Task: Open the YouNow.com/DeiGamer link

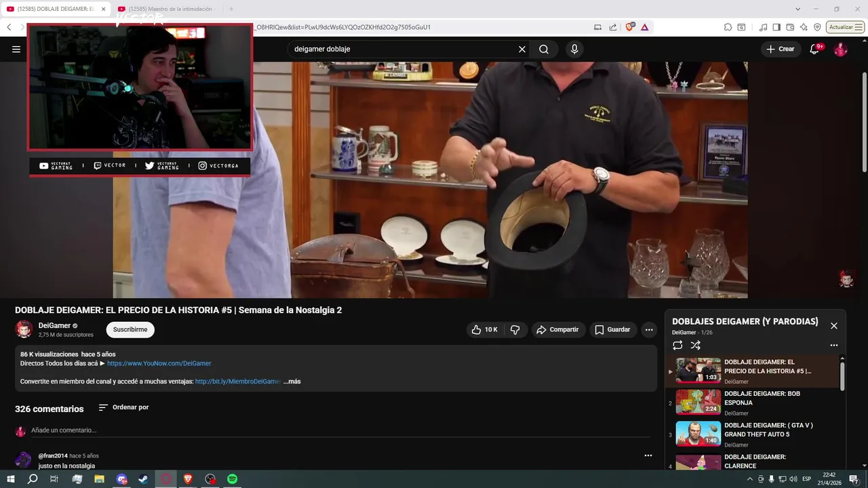Action: click(159, 363)
